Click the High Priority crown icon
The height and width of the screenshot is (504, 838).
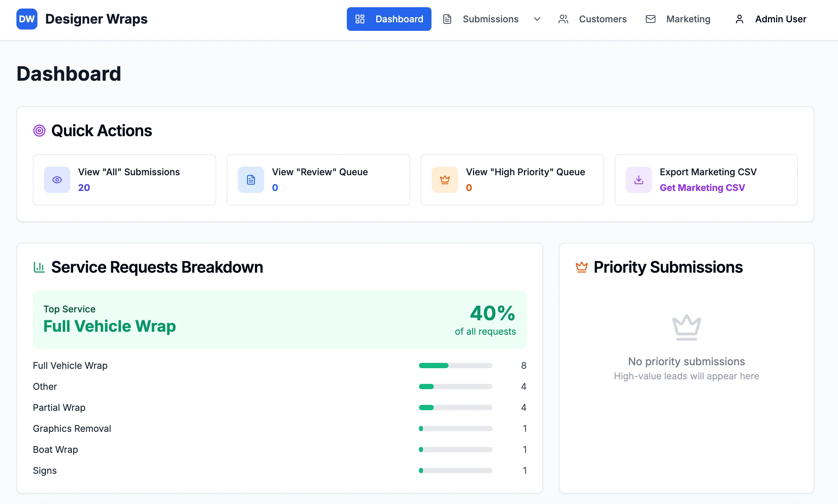pos(445,180)
